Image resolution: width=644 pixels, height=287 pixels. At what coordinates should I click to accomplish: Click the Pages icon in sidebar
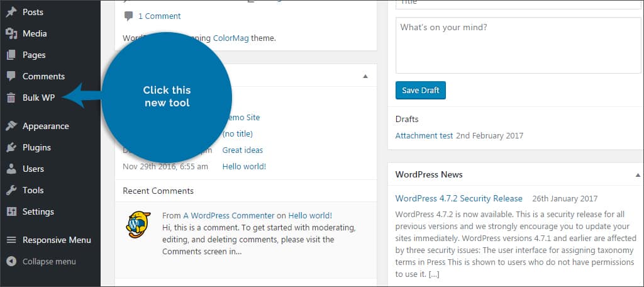click(11, 55)
